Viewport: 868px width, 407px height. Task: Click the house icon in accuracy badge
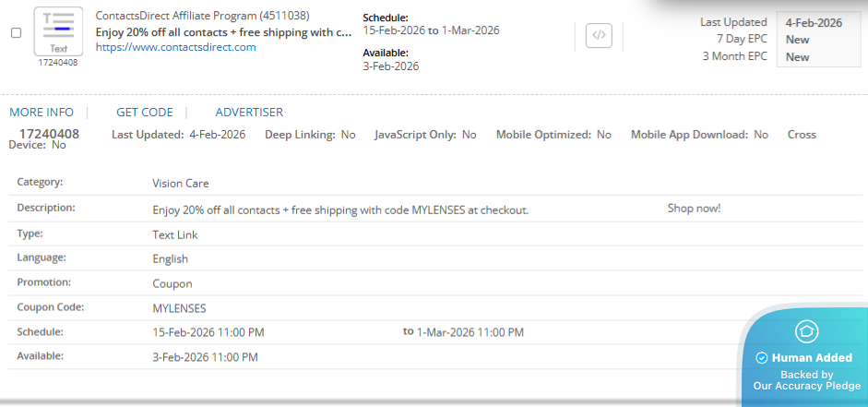807,331
